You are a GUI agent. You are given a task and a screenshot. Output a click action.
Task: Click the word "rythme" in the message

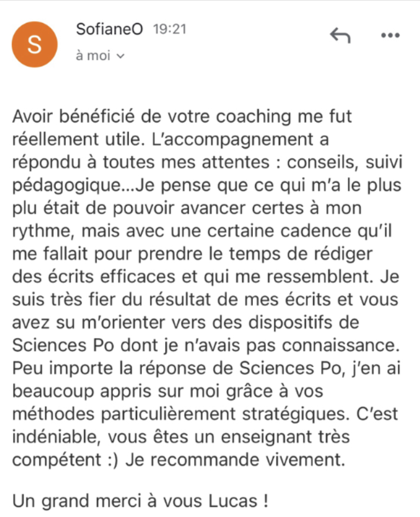coord(38,231)
